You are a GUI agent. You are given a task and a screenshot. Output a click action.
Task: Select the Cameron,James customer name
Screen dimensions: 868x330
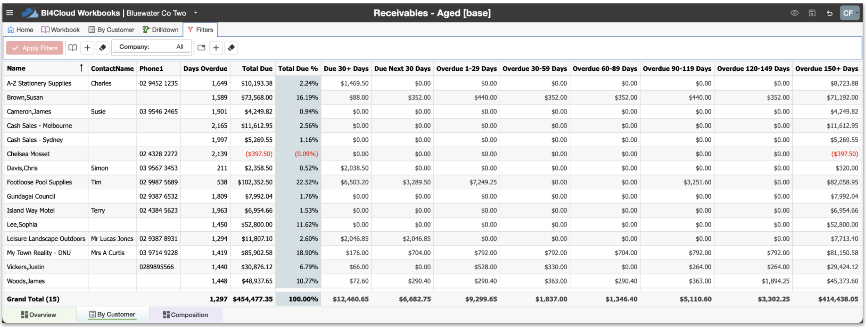29,111
